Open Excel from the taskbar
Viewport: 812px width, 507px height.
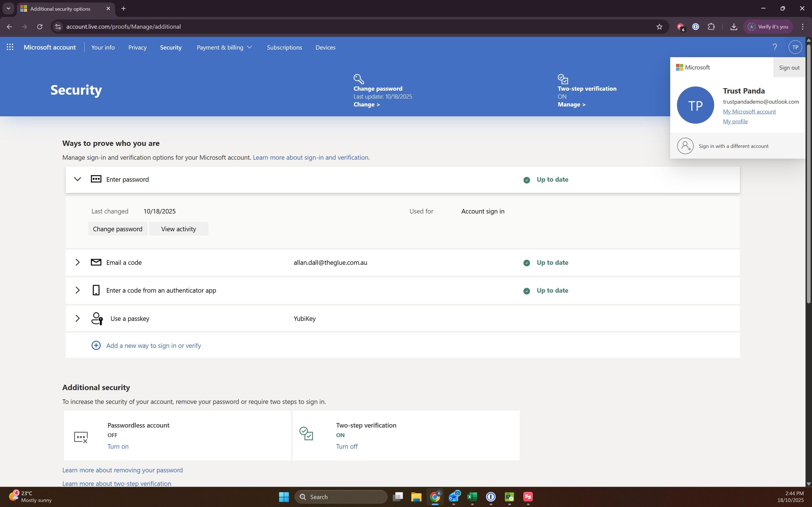pyautogui.click(x=472, y=497)
